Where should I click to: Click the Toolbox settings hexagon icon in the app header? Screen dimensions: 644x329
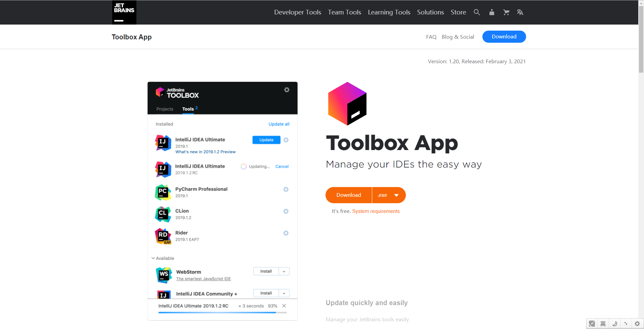(287, 90)
